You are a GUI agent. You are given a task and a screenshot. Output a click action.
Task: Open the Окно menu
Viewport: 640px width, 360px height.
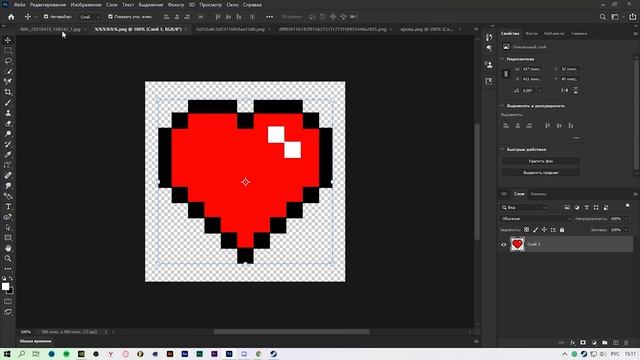point(232,4)
